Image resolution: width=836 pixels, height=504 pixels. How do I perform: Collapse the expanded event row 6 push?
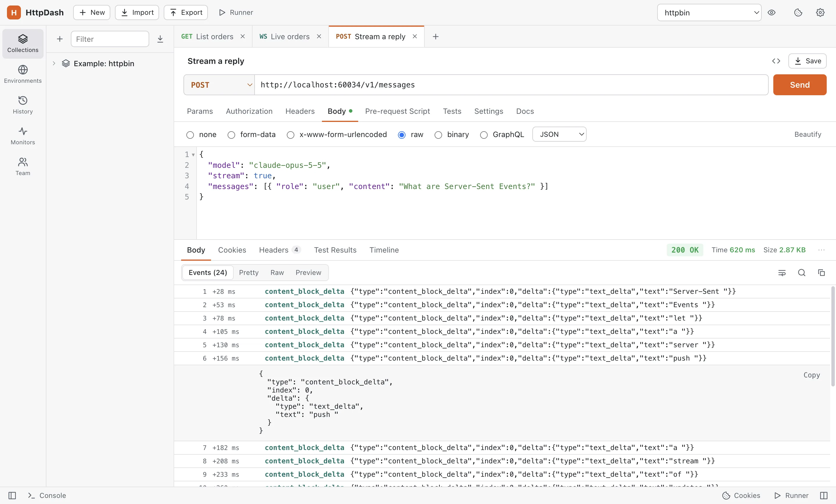(502, 358)
